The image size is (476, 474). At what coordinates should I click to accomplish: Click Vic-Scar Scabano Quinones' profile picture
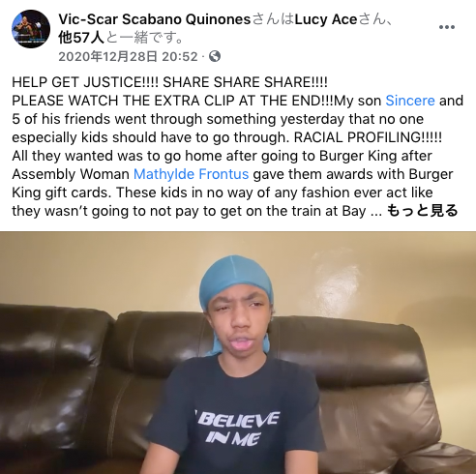tap(31, 29)
